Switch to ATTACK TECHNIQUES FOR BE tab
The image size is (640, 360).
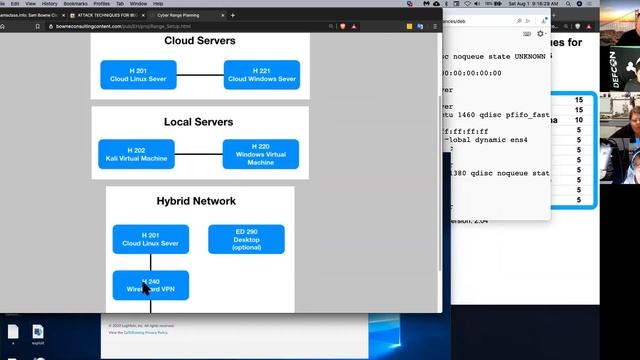tap(106, 15)
